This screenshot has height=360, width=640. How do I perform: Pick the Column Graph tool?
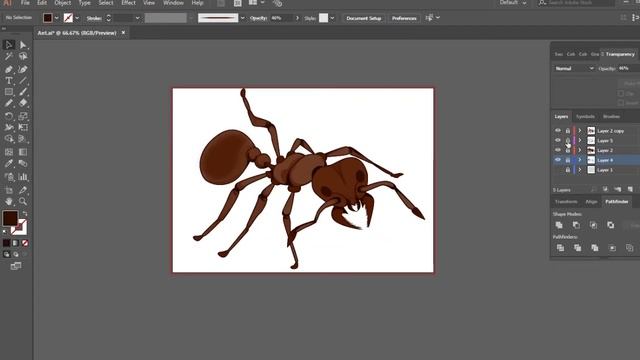[23, 177]
